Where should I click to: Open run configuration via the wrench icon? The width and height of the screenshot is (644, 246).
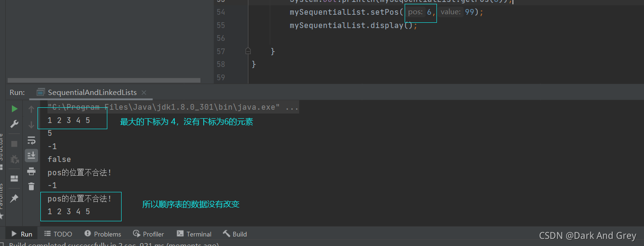tap(14, 124)
